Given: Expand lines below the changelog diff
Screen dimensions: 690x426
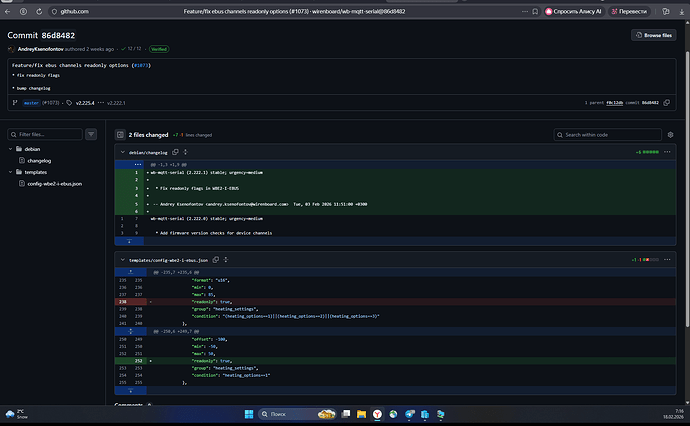Looking at the screenshot, I should (129, 241).
